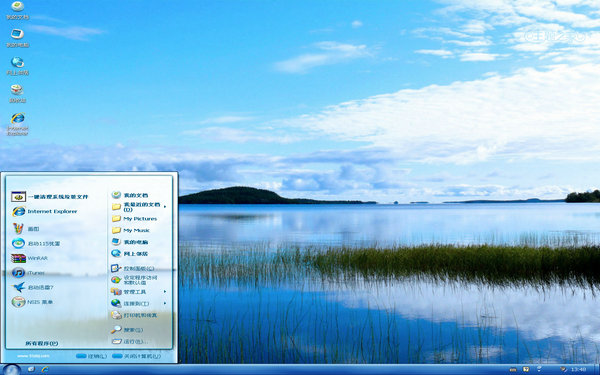Screen dimensions: 600x375
Task: Open the My Music folder
Action: click(130, 230)
